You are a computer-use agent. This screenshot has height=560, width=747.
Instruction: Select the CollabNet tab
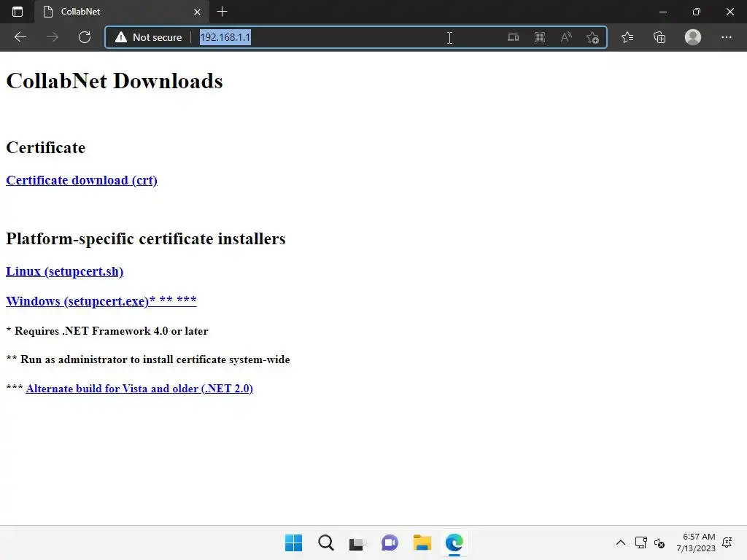(x=122, y=12)
